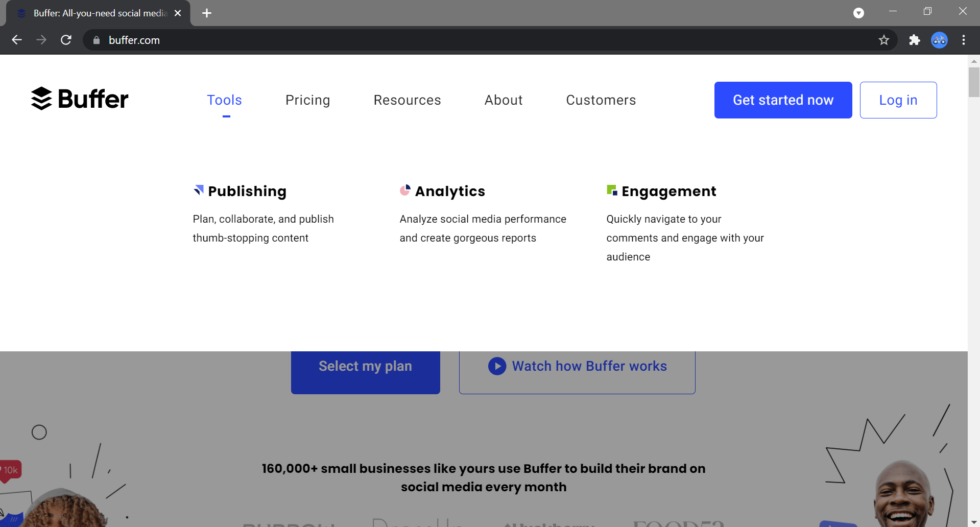Screen dimensions: 980x527
Task: Click the tab search dropdown arrow
Action: [858, 13]
